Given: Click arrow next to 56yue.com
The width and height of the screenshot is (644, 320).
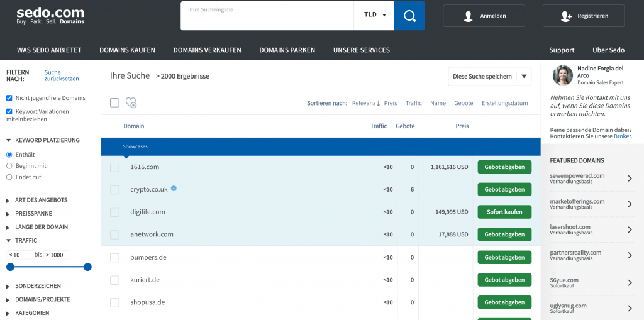Looking at the screenshot, I should (x=630, y=283).
